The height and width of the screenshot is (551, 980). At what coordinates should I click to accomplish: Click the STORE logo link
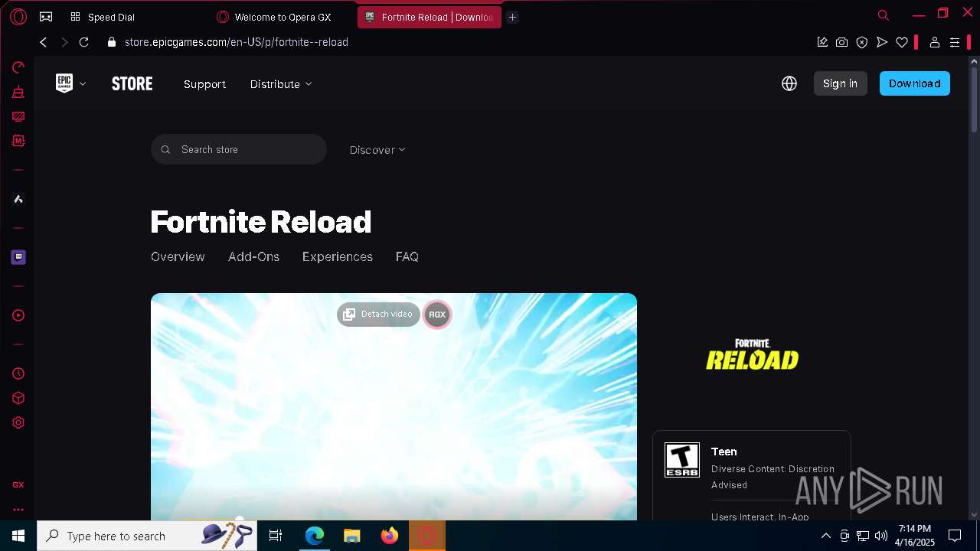[x=132, y=83]
